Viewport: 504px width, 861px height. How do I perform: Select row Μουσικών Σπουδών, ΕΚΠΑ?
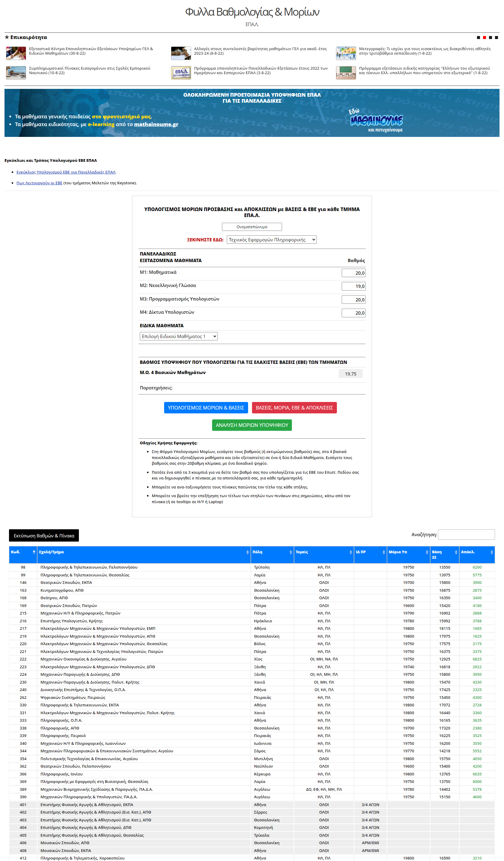coord(252,851)
